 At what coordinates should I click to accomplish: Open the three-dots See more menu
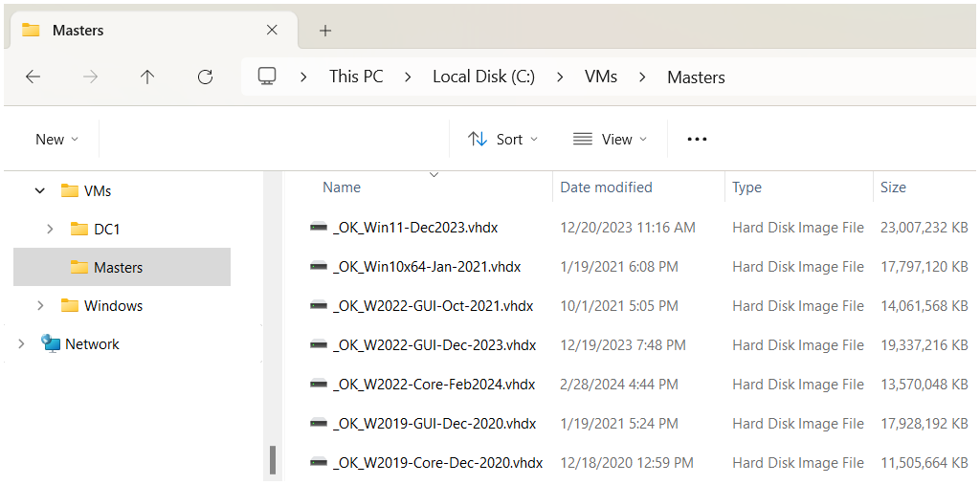click(x=697, y=140)
